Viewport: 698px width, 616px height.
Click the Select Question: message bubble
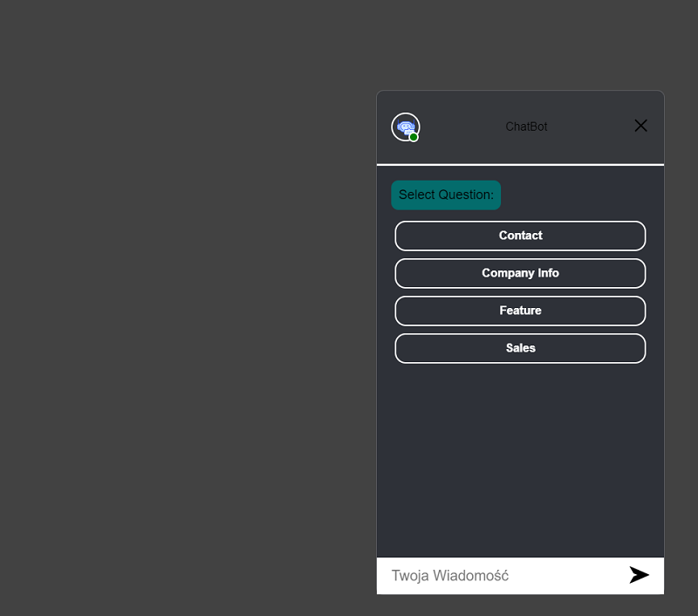(446, 195)
